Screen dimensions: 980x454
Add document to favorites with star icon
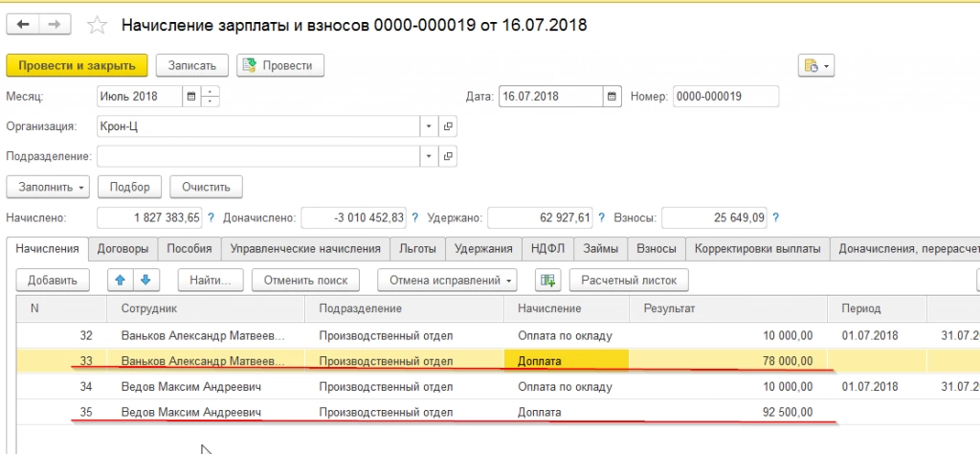pyautogui.click(x=97, y=25)
